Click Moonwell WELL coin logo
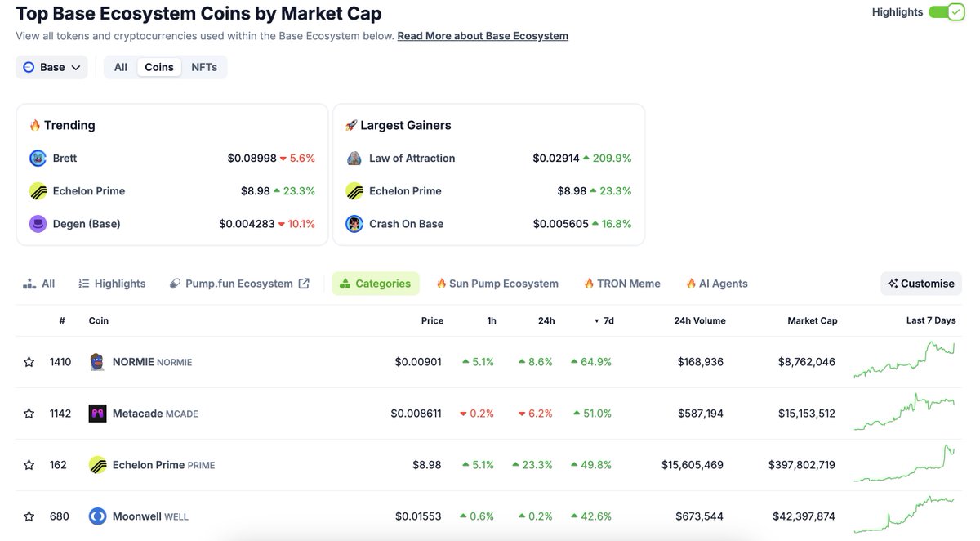Image resolution: width=980 pixels, height=541 pixels. 97,516
